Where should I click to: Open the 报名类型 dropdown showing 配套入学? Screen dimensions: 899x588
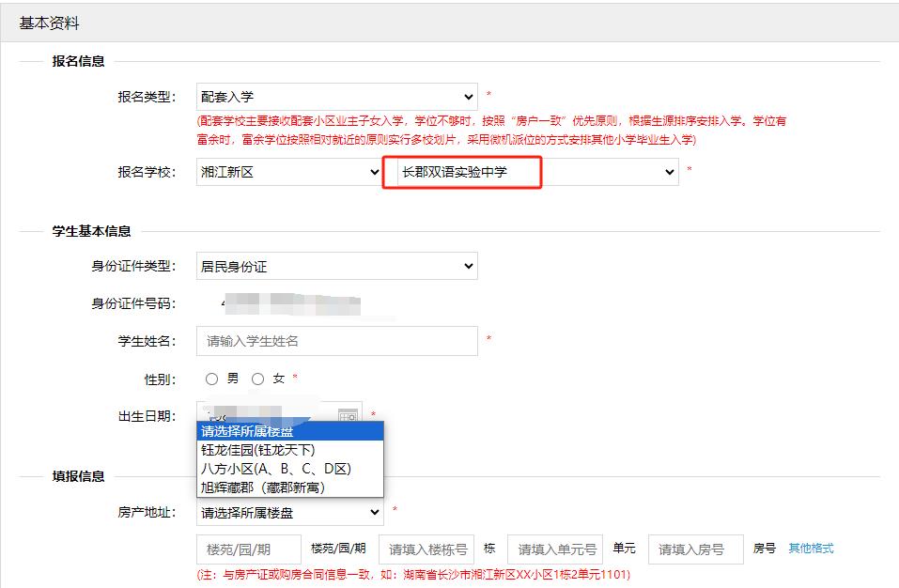click(x=336, y=97)
